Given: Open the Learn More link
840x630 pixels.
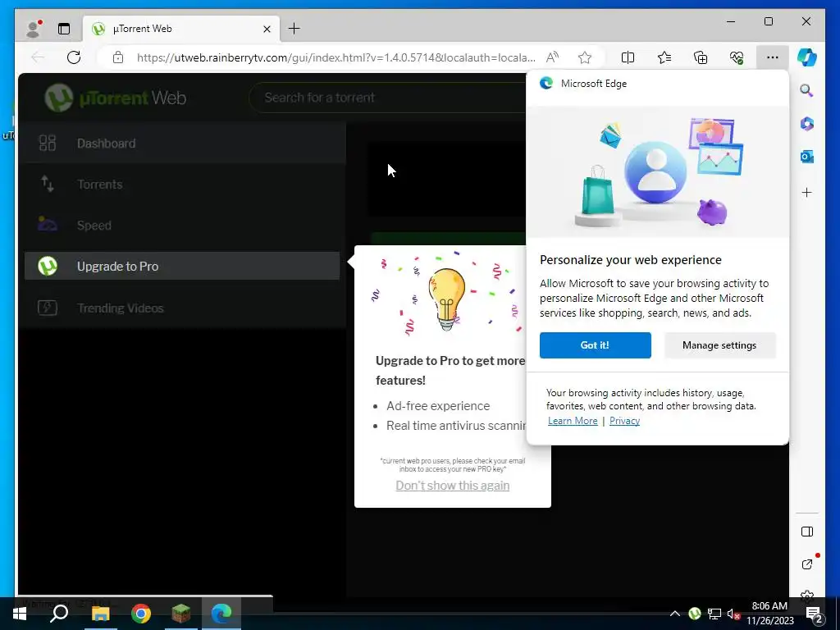Looking at the screenshot, I should (x=573, y=421).
